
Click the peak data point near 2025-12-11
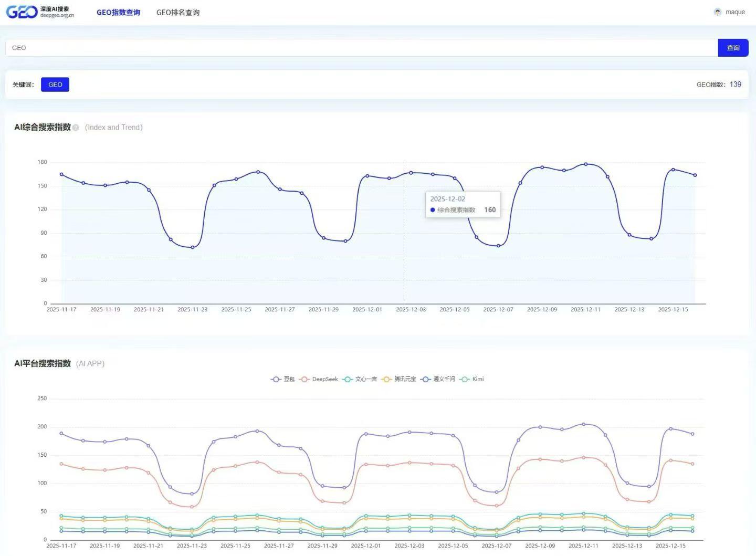tap(586, 164)
